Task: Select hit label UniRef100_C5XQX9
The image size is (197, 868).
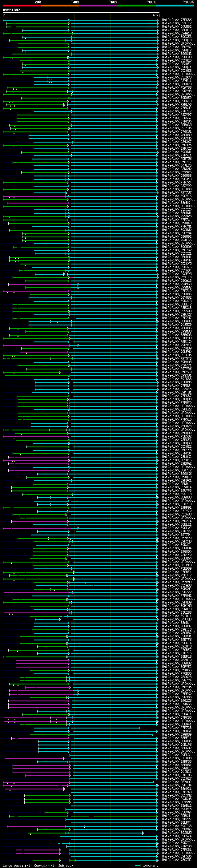Action: pos(177,223)
